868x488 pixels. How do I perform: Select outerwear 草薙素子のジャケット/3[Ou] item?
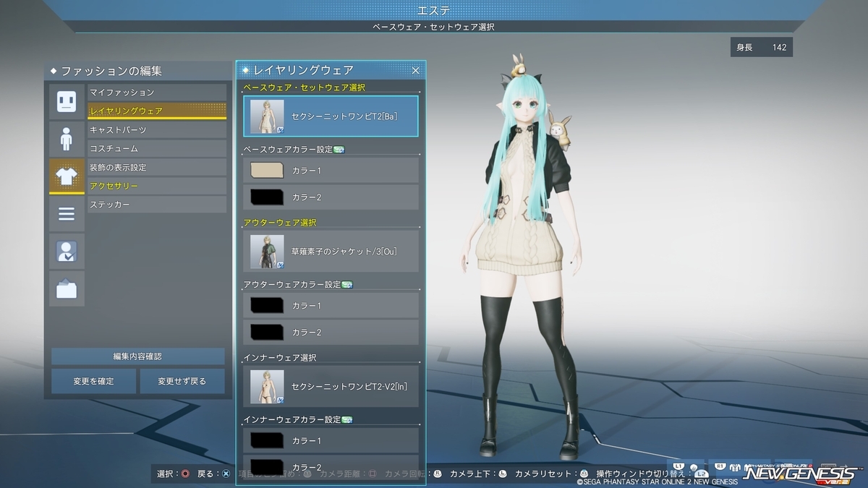click(331, 252)
